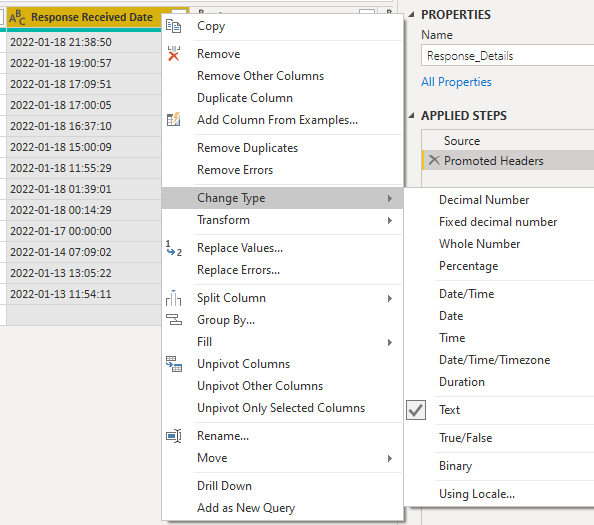The height and width of the screenshot is (525, 594).
Task: Click the Copy icon in context menu
Action: tap(174, 26)
